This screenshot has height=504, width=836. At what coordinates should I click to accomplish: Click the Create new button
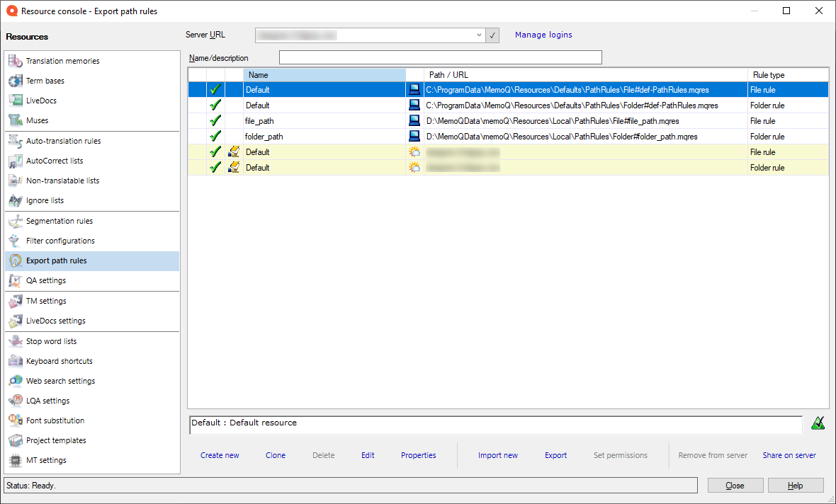(220, 455)
